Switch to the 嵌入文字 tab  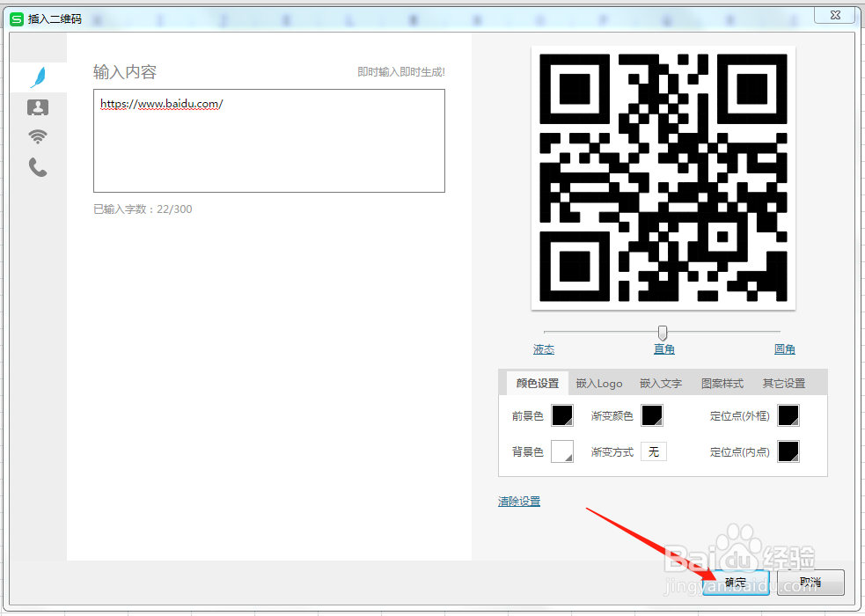click(x=661, y=384)
